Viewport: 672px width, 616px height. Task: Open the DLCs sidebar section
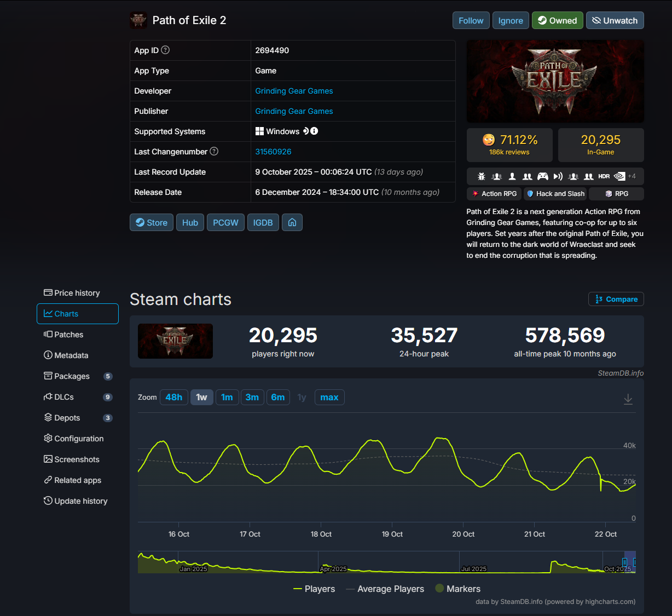tap(78, 397)
